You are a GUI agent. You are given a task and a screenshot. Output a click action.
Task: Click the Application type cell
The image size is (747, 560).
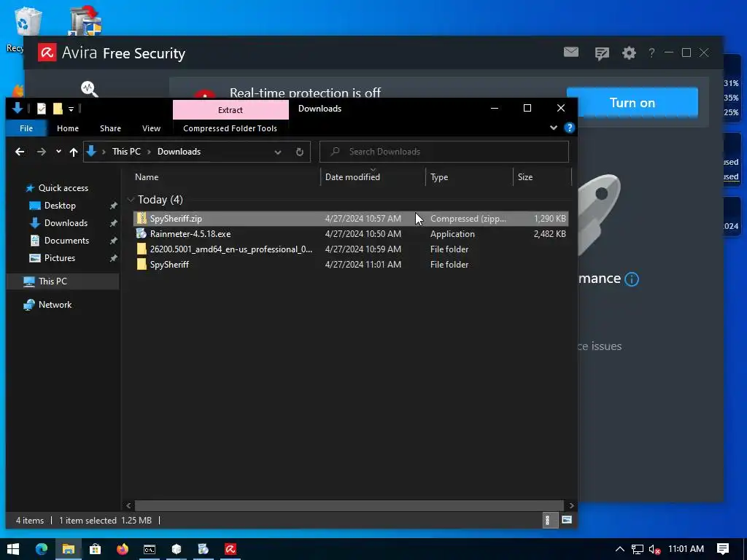point(452,234)
